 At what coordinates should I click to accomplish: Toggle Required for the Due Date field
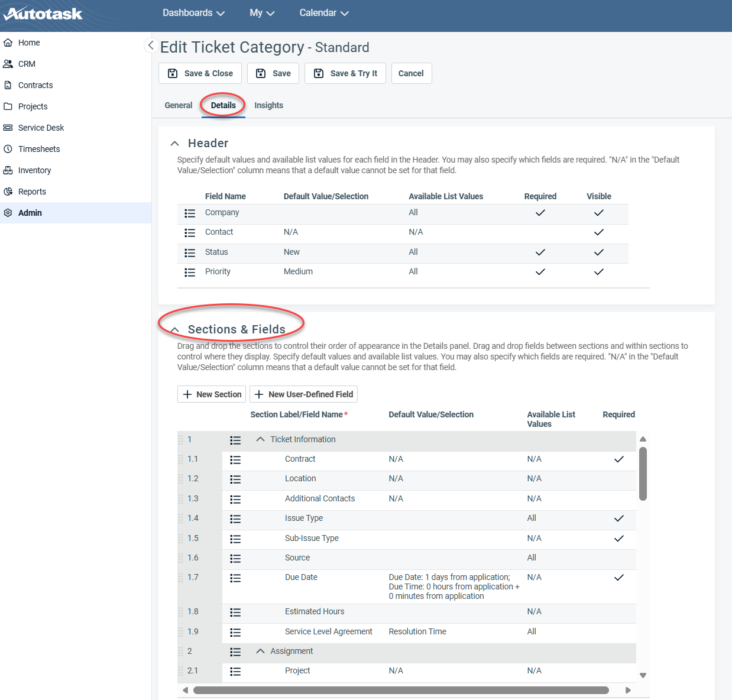[619, 578]
